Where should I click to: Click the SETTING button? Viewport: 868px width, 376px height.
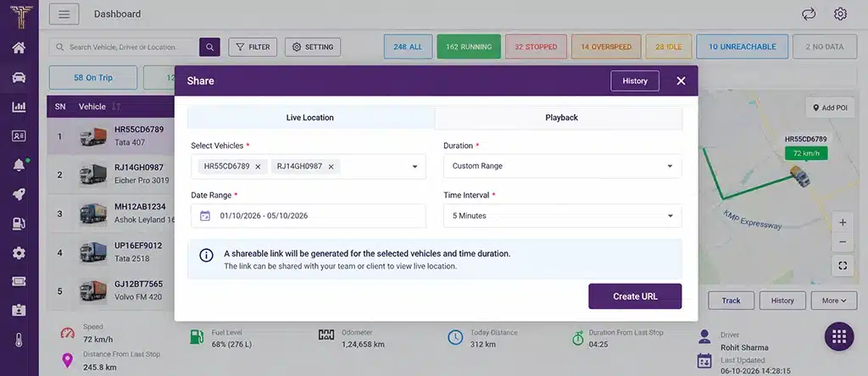(x=313, y=47)
